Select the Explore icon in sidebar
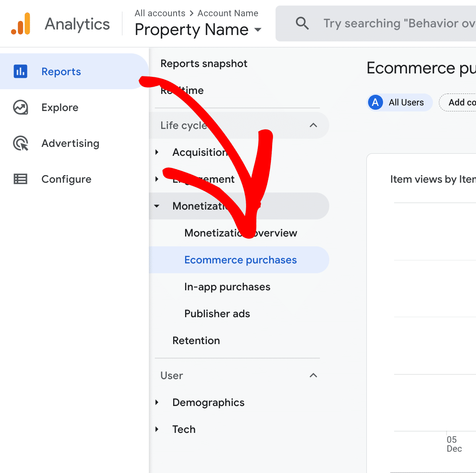Screen dimensions: 476x473 tap(20, 108)
